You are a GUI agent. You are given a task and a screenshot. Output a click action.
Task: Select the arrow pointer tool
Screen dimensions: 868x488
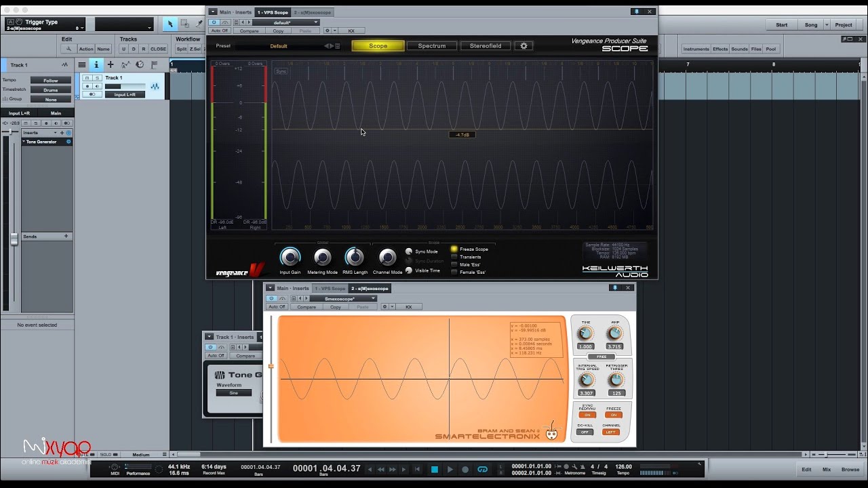coord(170,24)
